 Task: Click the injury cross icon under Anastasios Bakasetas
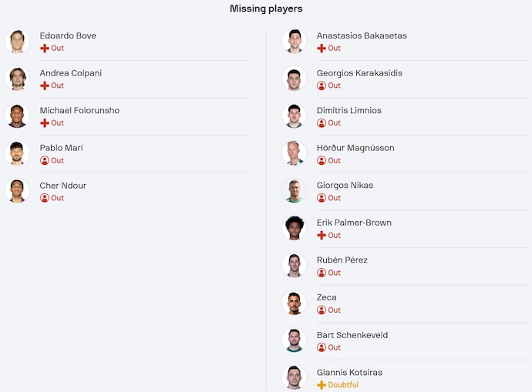click(x=322, y=49)
